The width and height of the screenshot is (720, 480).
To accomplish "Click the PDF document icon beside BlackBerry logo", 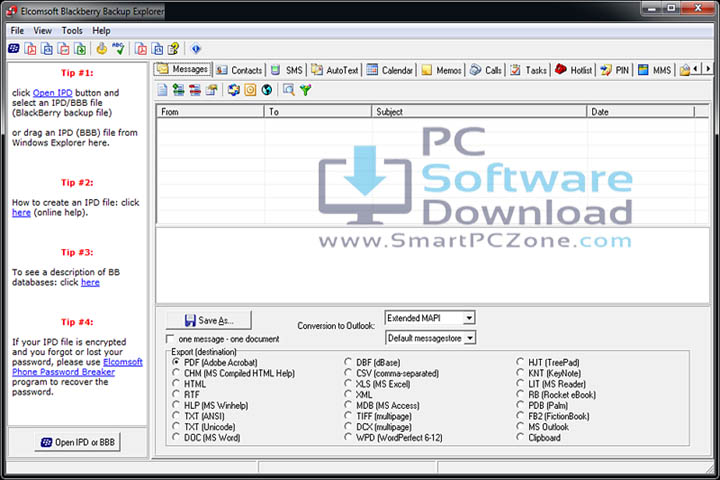I will click(x=30, y=48).
